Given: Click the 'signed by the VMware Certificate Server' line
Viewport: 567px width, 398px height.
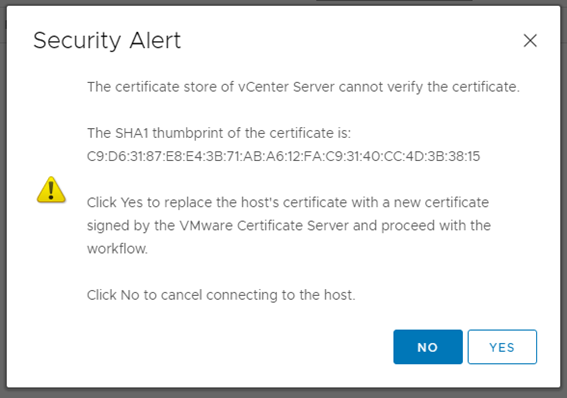Looking at the screenshot, I should (x=289, y=226).
